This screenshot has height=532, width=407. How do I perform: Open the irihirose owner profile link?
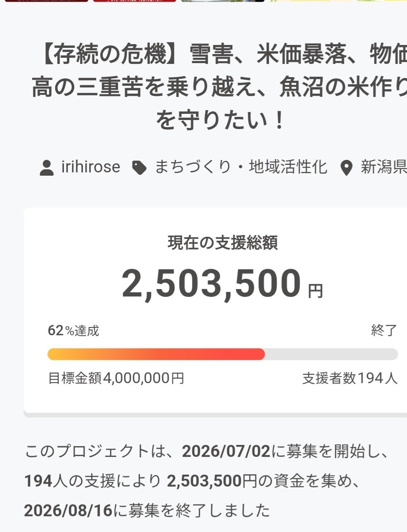[91, 167]
